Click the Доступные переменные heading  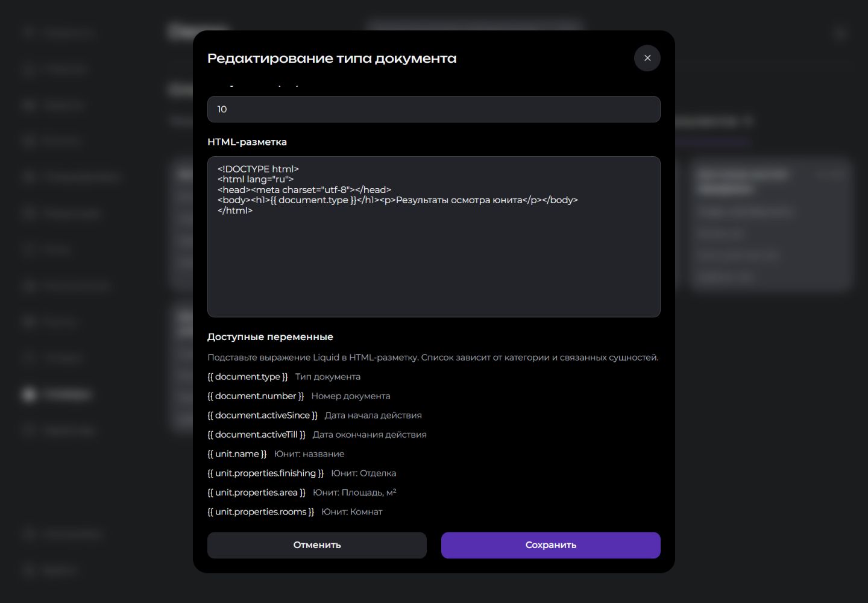[270, 337]
